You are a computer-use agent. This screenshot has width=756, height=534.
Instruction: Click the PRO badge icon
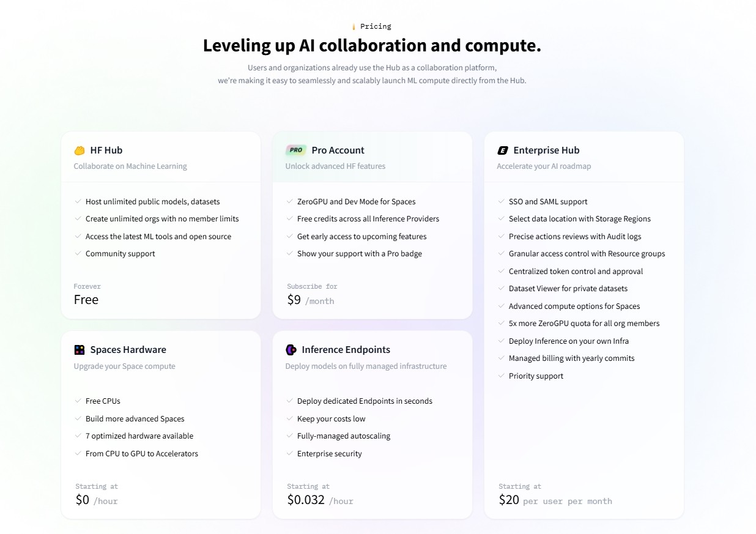click(296, 150)
